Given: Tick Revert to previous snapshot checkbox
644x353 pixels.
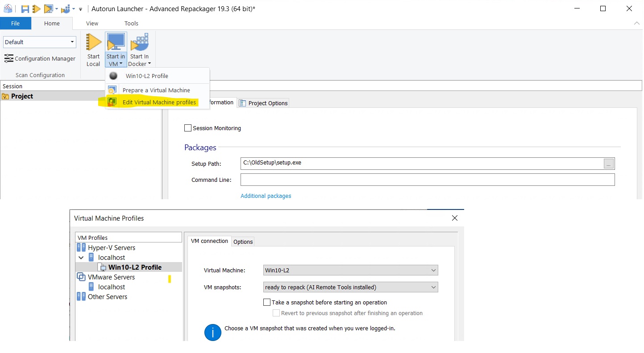Looking at the screenshot, I should tap(276, 313).
